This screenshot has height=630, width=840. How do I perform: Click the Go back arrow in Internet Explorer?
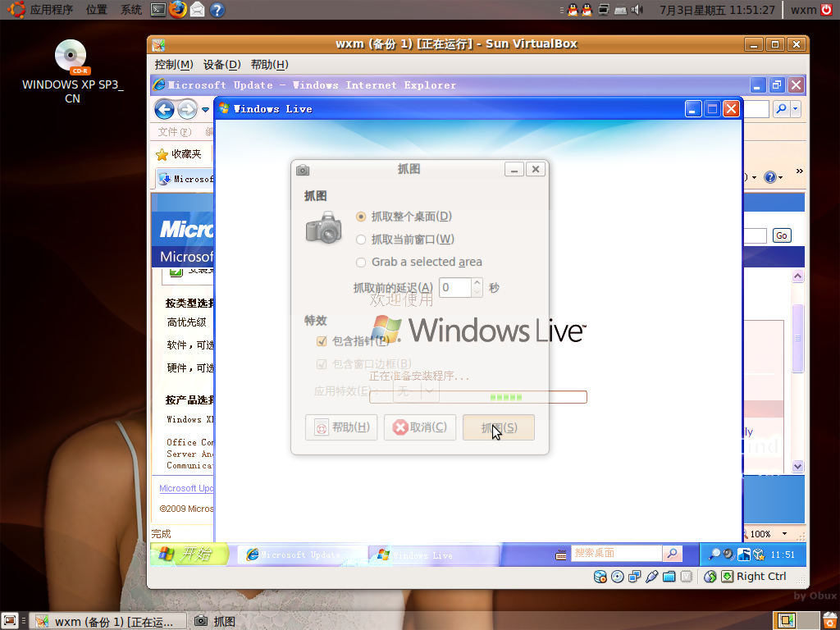pos(164,110)
